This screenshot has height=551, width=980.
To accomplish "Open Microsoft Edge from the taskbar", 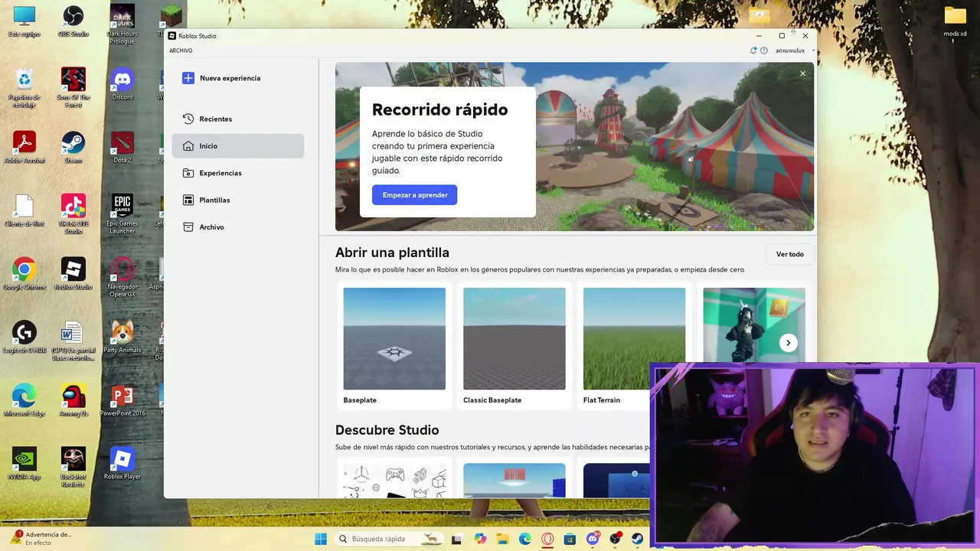I will [525, 539].
